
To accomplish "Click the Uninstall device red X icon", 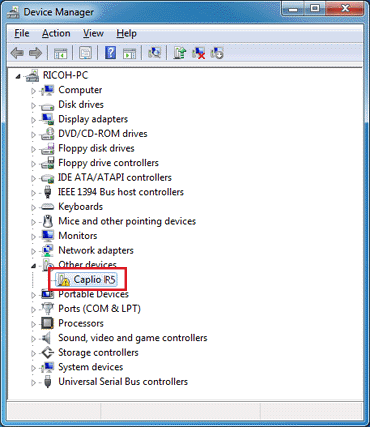I will tap(199, 53).
